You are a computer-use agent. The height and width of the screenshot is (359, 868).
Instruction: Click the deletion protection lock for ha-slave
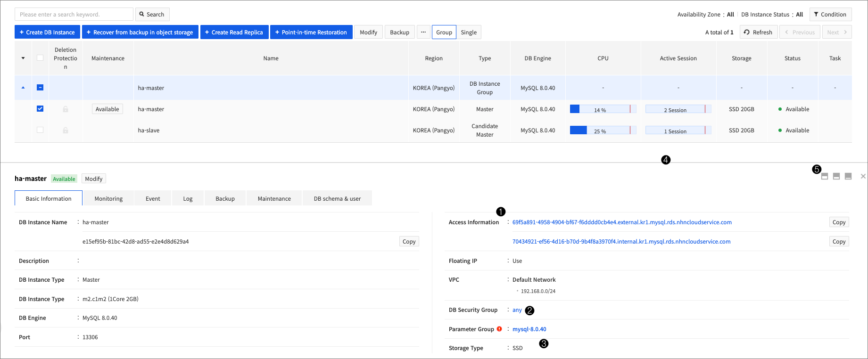pos(66,131)
